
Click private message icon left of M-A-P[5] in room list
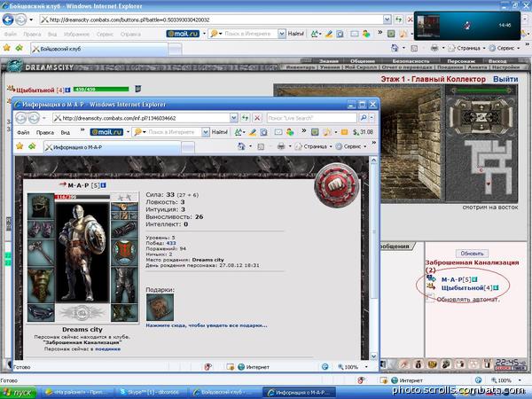tap(431, 279)
